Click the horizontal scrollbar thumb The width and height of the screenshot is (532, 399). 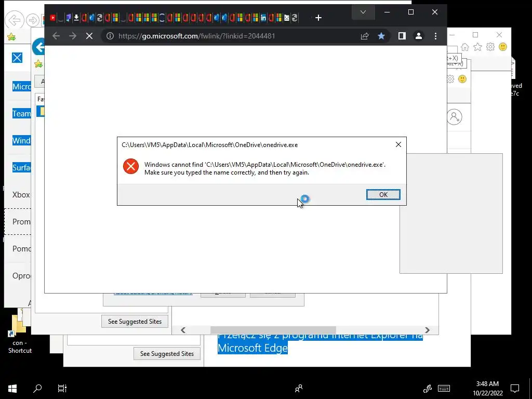tap(273, 330)
